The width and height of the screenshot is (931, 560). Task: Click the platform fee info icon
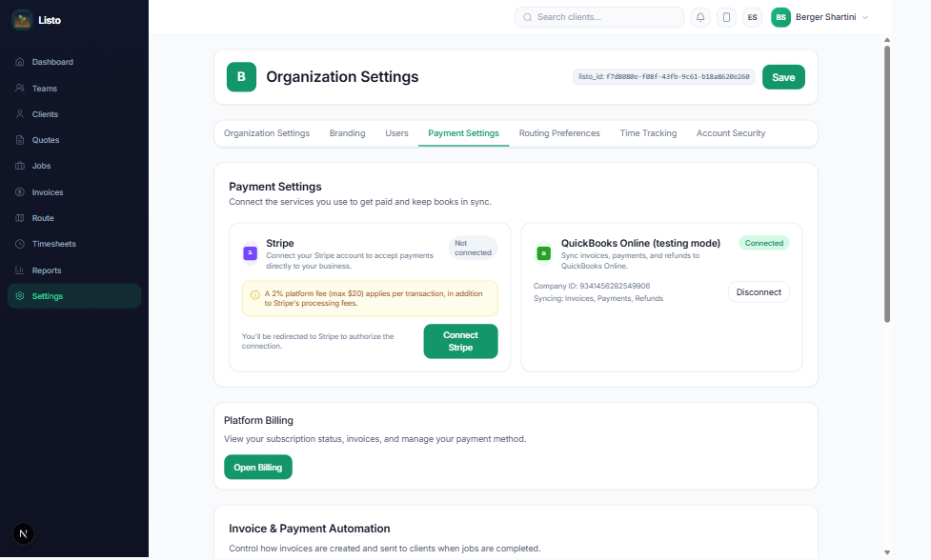[x=254, y=295]
